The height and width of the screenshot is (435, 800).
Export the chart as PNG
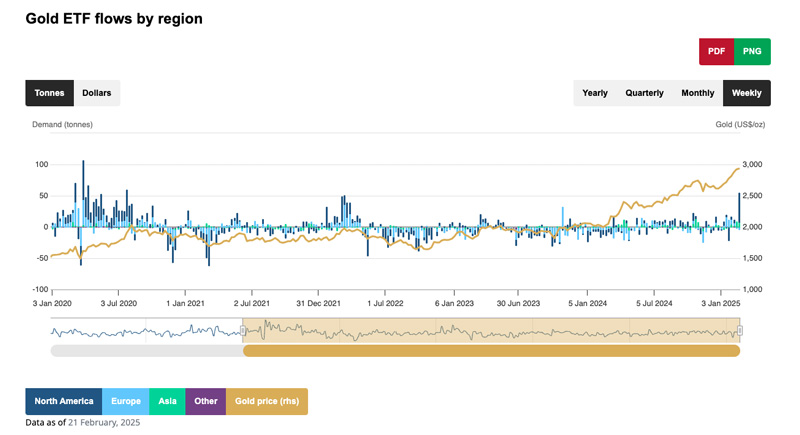[x=752, y=51]
